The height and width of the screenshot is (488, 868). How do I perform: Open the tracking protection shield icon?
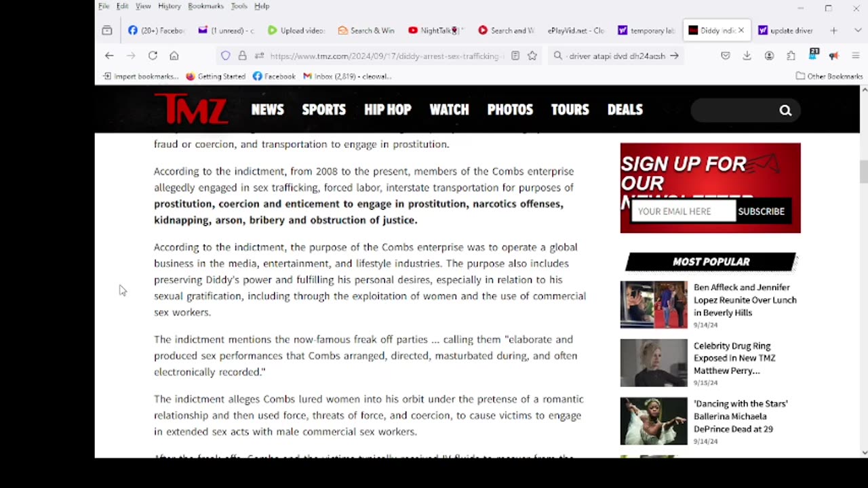point(226,56)
